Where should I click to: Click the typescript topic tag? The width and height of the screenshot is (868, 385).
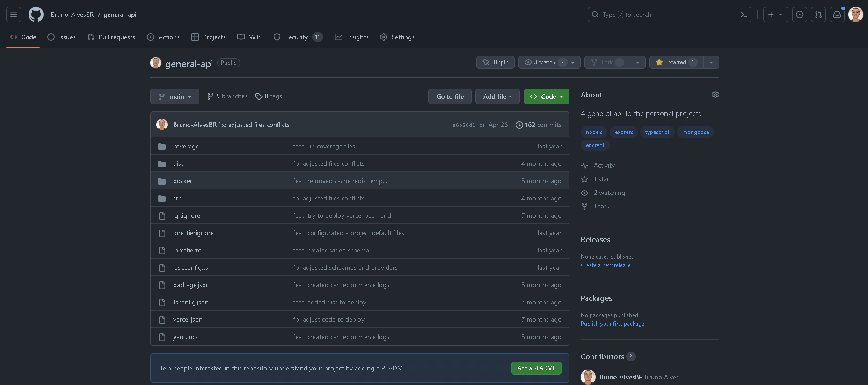coord(657,132)
